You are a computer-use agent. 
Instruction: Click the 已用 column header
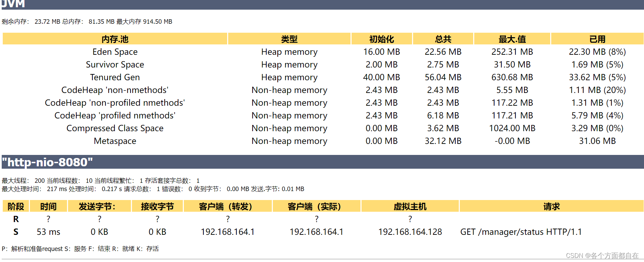point(597,39)
